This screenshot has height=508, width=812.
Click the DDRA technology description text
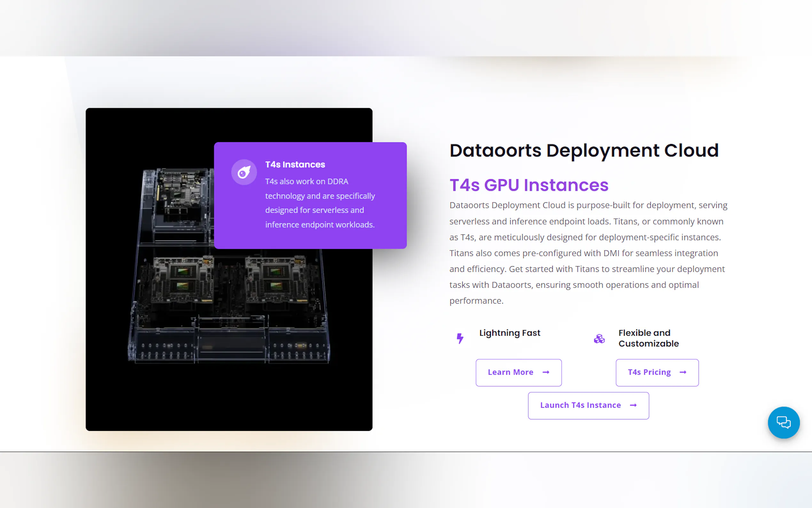tap(320, 203)
